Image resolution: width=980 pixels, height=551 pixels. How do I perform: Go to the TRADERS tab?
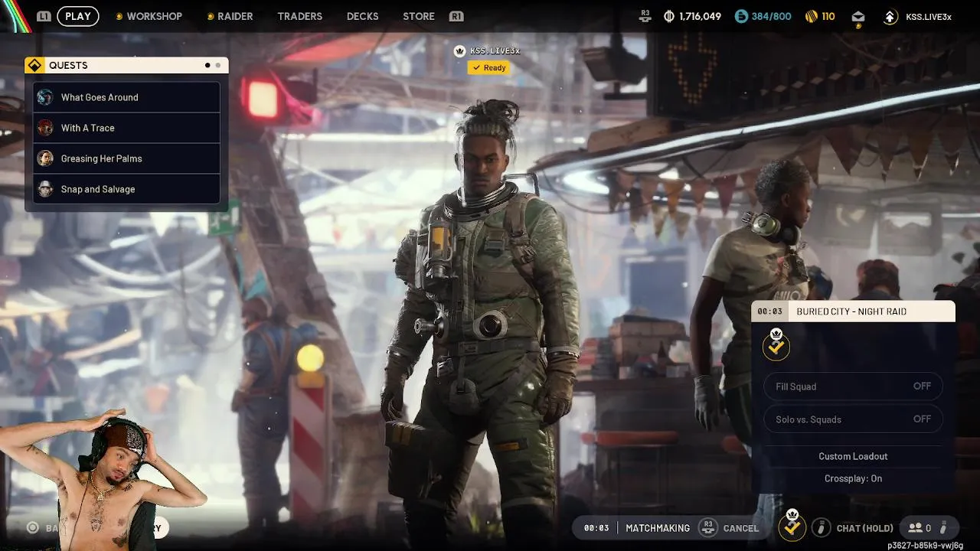[299, 16]
